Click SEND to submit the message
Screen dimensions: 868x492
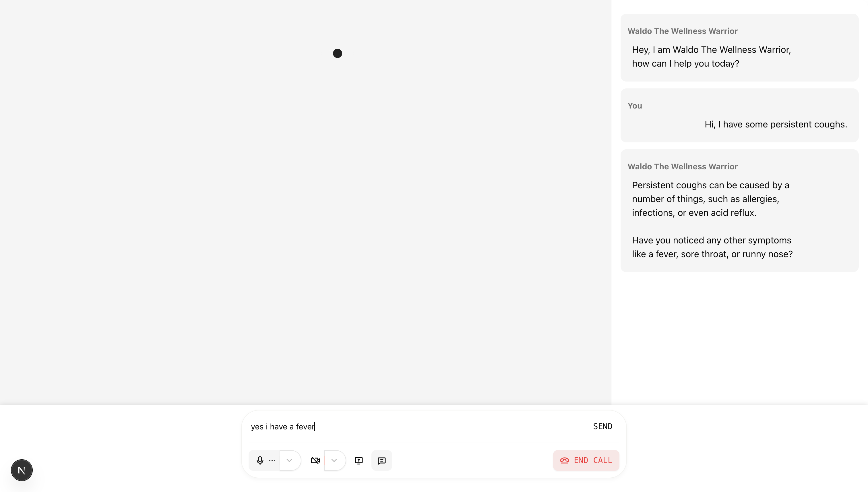point(602,427)
